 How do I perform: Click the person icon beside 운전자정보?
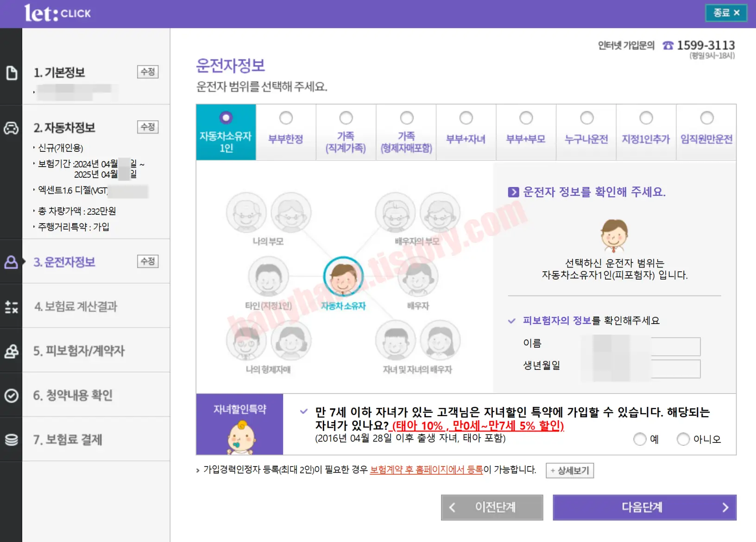click(x=11, y=262)
